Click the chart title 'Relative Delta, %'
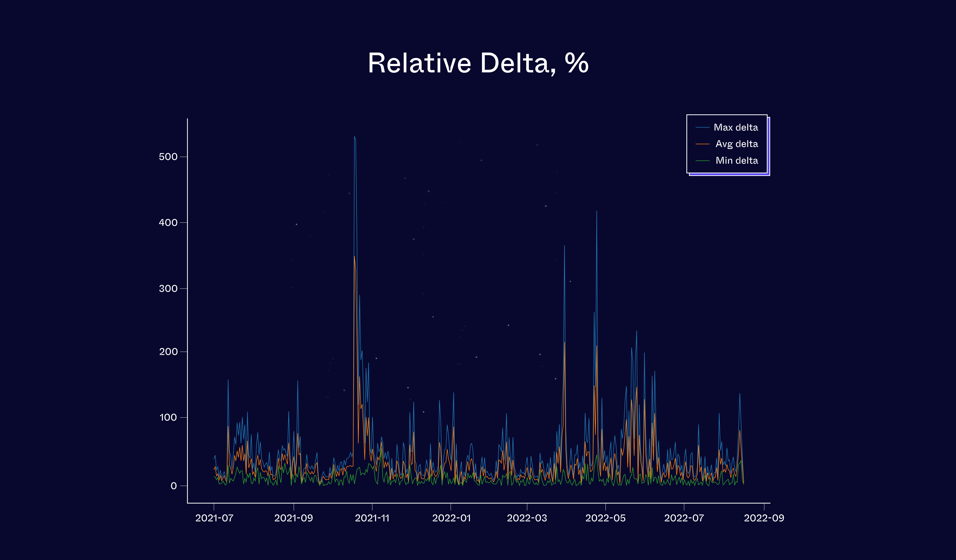 pos(478,63)
